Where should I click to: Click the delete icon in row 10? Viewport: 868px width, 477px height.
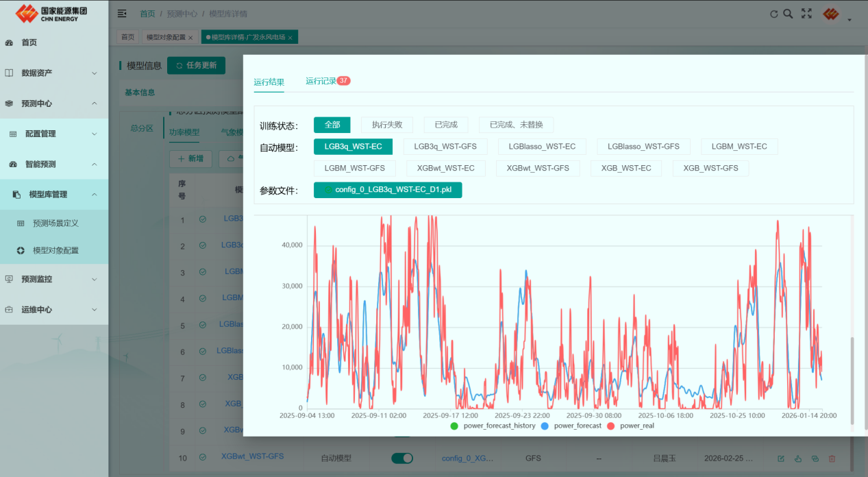click(832, 458)
